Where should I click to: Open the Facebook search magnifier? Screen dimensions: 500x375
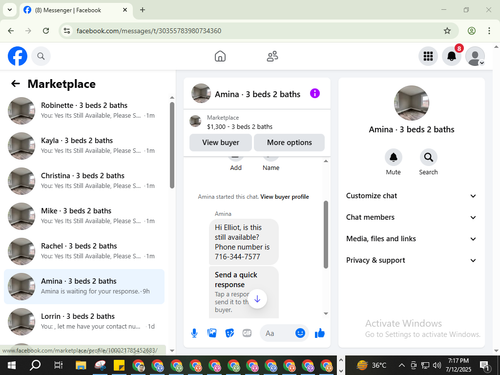pyautogui.click(x=41, y=56)
